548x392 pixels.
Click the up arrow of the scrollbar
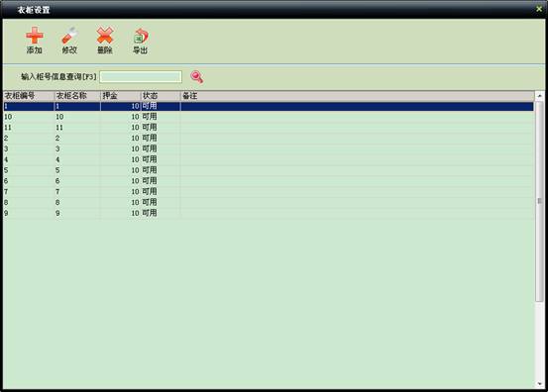(x=539, y=96)
